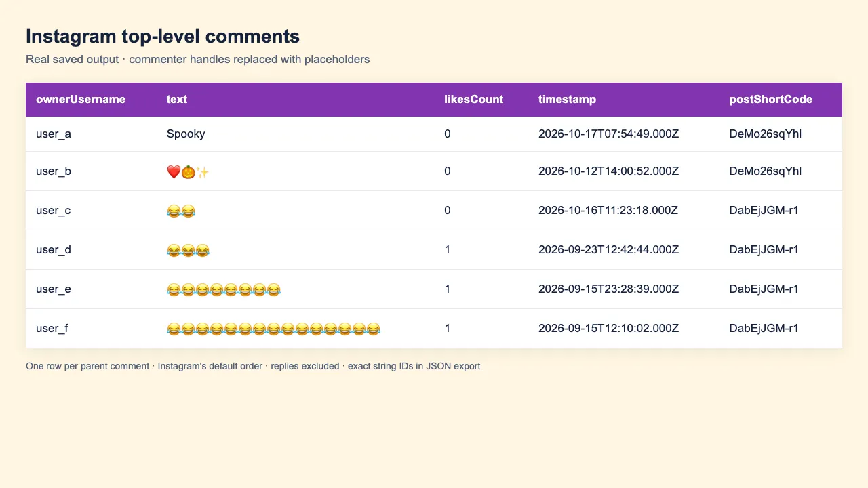
Task: Click the timestamp column header
Action: tap(568, 99)
